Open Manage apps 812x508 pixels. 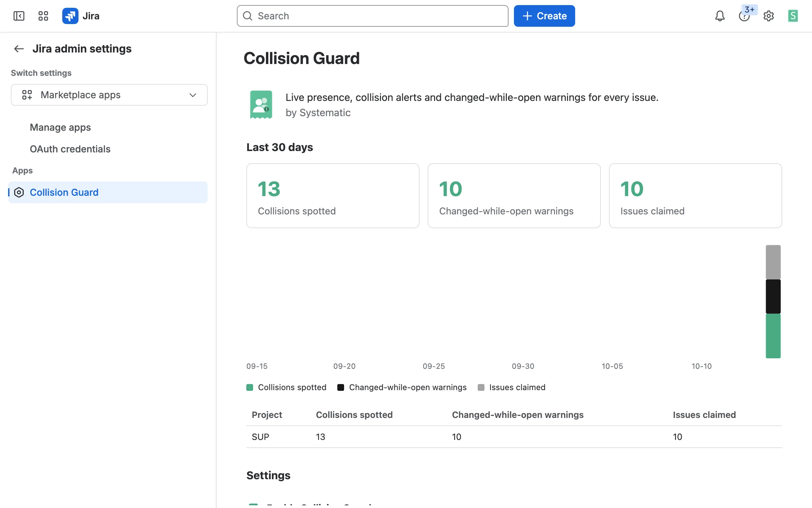point(60,127)
